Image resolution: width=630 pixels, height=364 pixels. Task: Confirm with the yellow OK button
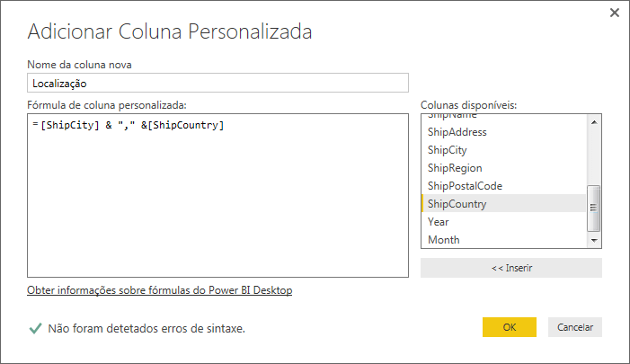click(x=509, y=327)
